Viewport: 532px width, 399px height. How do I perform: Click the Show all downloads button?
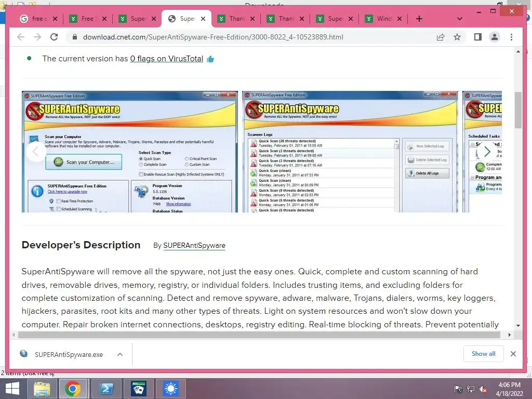click(x=484, y=354)
